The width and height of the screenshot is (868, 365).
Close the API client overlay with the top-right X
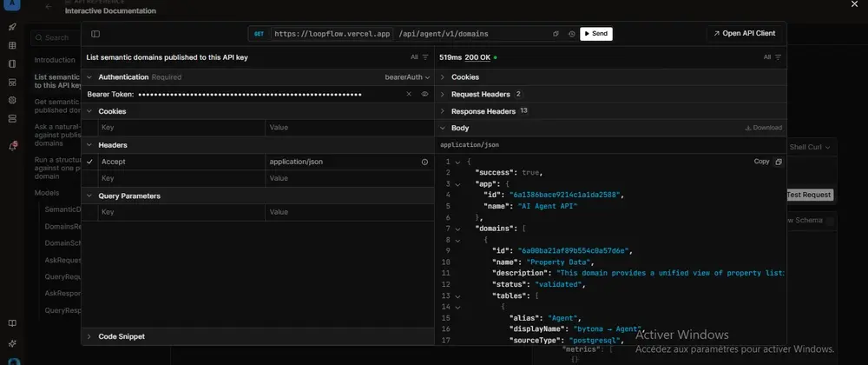pyautogui.click(x=854, y=3)
